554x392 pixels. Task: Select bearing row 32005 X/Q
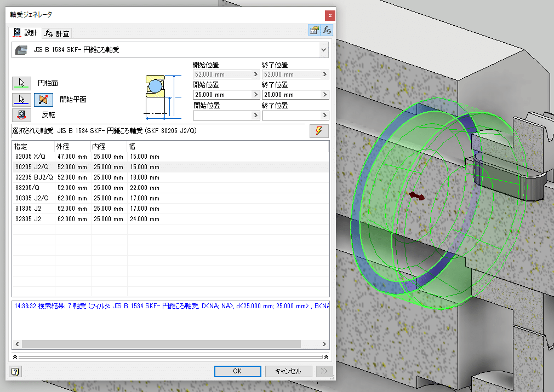[170, 157]
